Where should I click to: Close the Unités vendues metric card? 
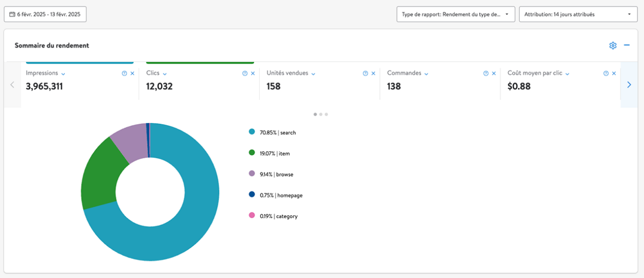373,73
